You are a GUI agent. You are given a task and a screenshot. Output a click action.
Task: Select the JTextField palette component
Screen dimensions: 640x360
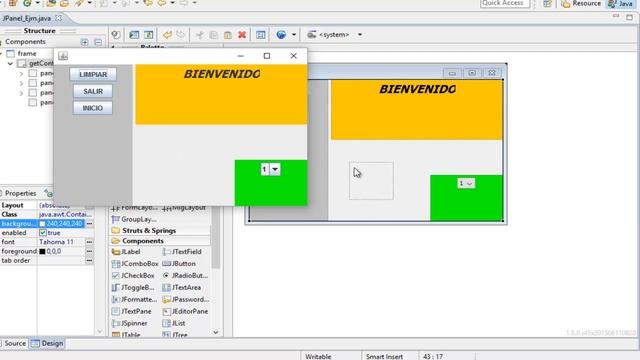[x=182, y=252]
